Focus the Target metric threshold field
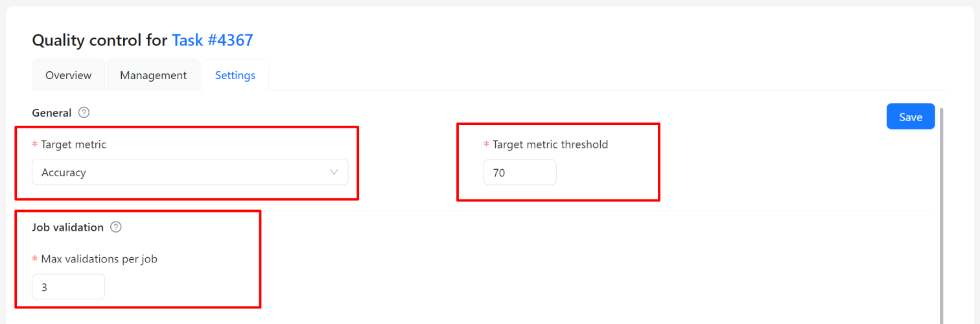The width and height of the screenshot is (980, 324). click(519, 172)
